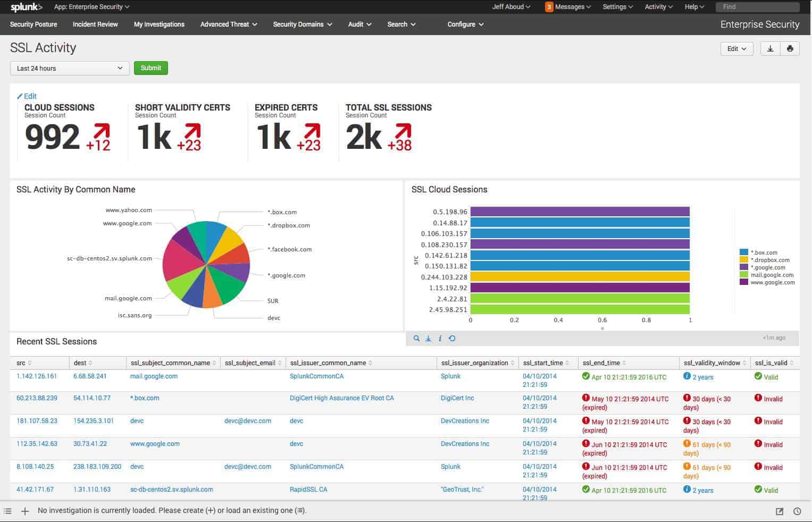
Task: Click the print dashboard icon
Action: (x=790, y=48)
